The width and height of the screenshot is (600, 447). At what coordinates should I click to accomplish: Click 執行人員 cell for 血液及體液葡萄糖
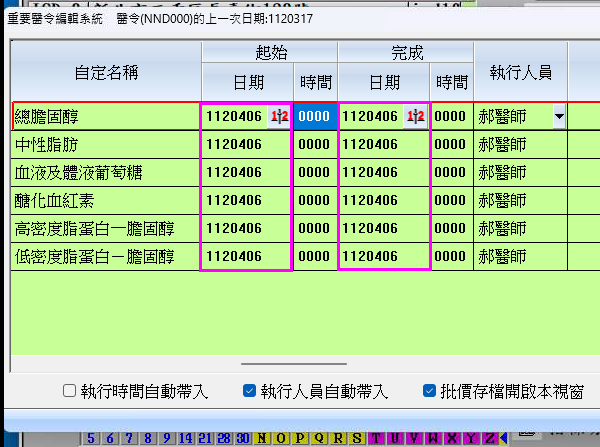coord(520,172)
